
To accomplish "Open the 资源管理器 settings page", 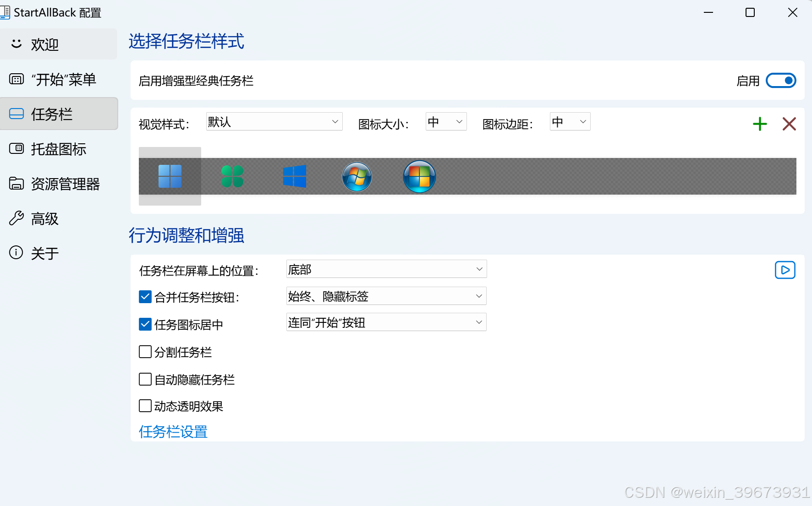I will tap(59, 184).
